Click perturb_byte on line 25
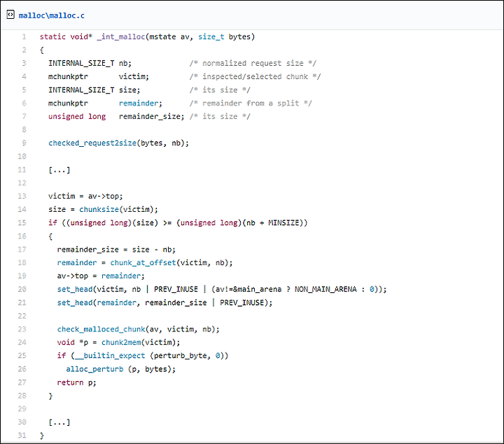Image resolution: width=504 pixels, height=444 pixels. coord(181,356)
